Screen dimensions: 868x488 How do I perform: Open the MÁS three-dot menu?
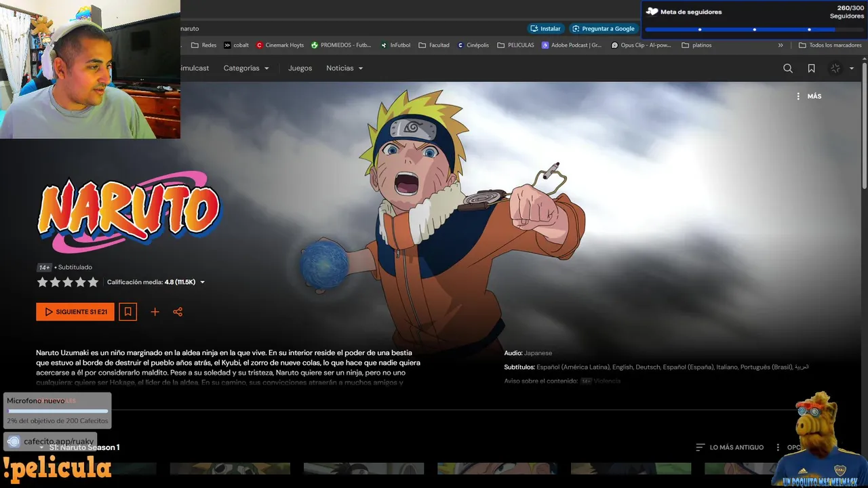(x=808, y=96)
